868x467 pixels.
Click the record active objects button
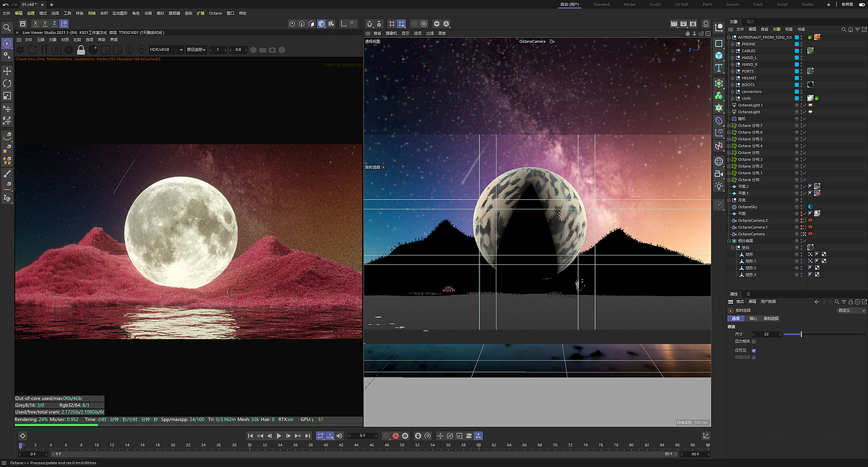(x=386, y=436)
